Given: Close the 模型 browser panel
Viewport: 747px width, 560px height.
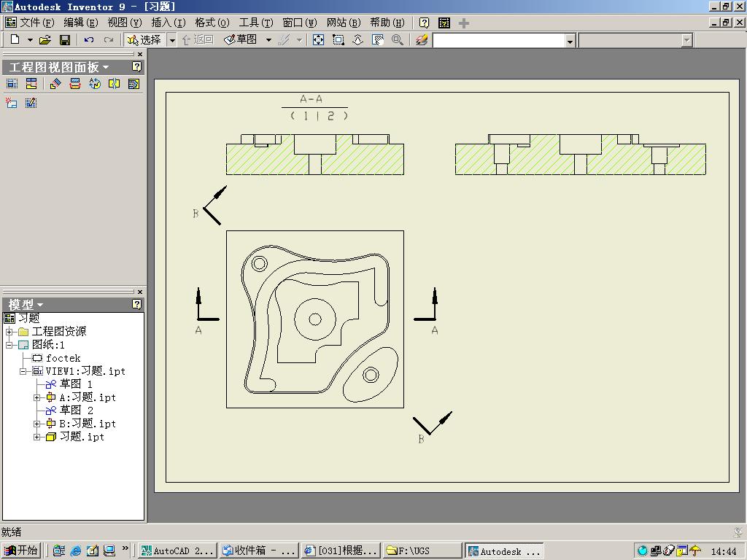Looking at the screenshot, I should click(139, 292).
